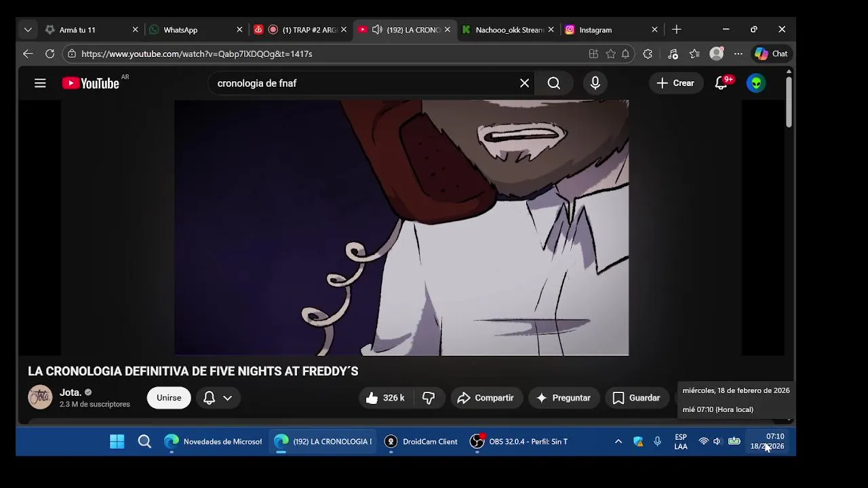Open the split screen icon in address bar
This screenshot has height=488, width=868.
coord(593,54)
